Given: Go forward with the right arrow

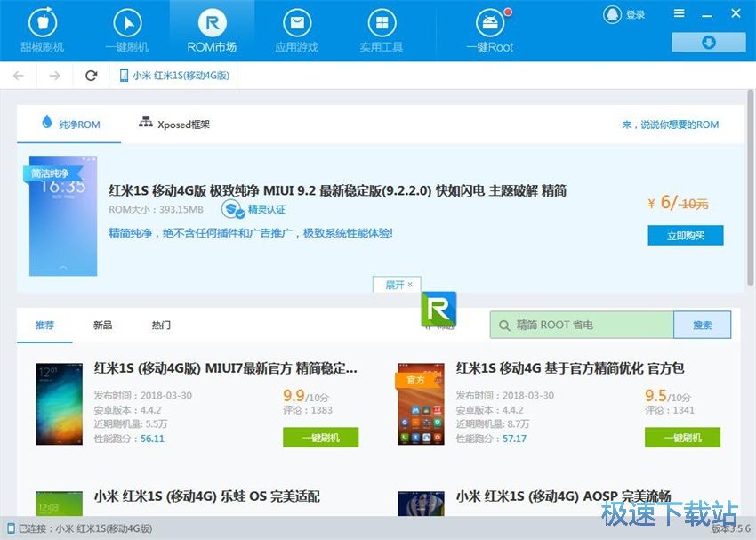Looking at the screenshot, I should (54, 76).
